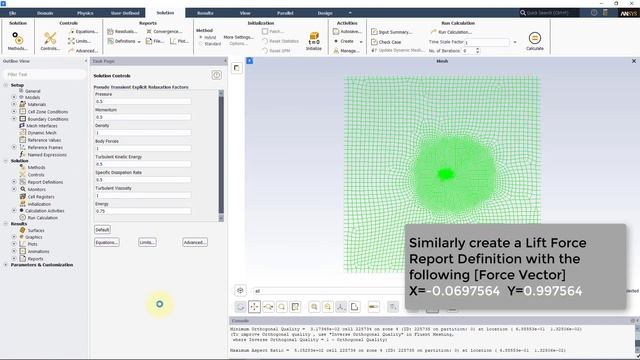Screen dimensions: 640x360
Task: Switch to the Domain ribbon tab
Action: pyautogui.click(x=45, y=13)
